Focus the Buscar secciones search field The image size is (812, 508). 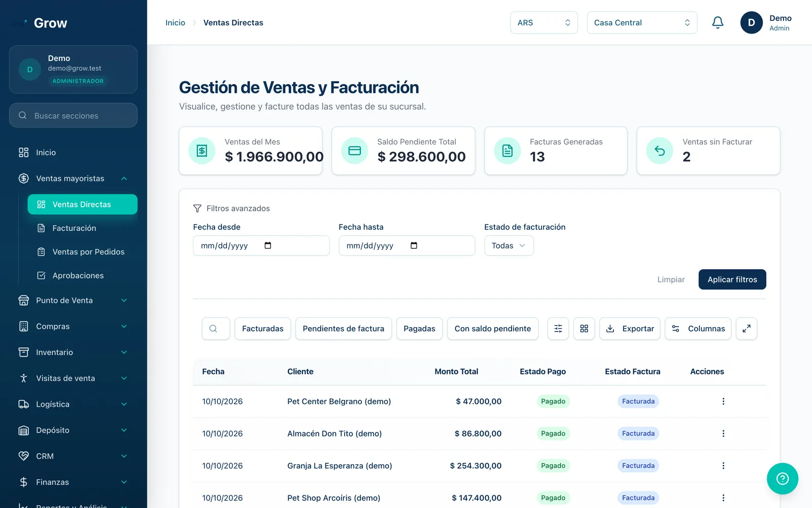tap(73, 115)
